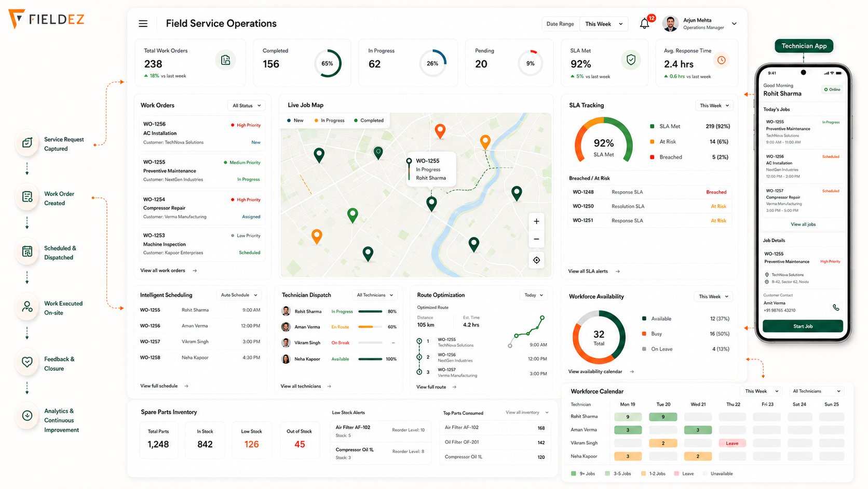The height and width of the screenshot is (489, 868).
Task: Recenter the map with the locate icon
Action: click(536, 260)
